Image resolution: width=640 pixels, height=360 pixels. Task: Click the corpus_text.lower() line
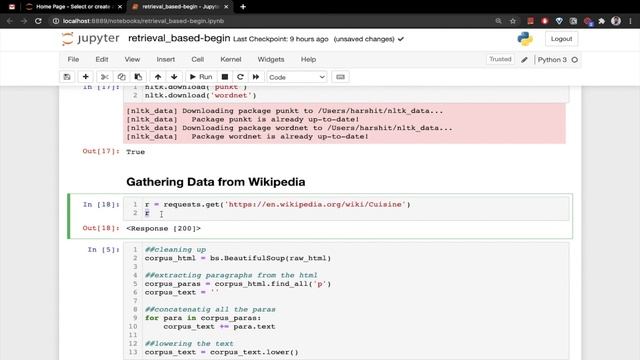[x=222, y=352]
